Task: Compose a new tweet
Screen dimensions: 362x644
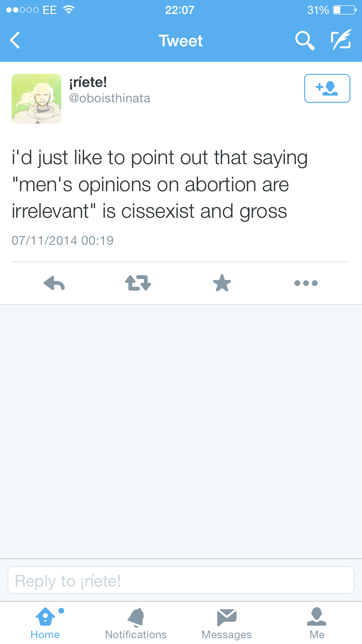Action: [340, 41]
